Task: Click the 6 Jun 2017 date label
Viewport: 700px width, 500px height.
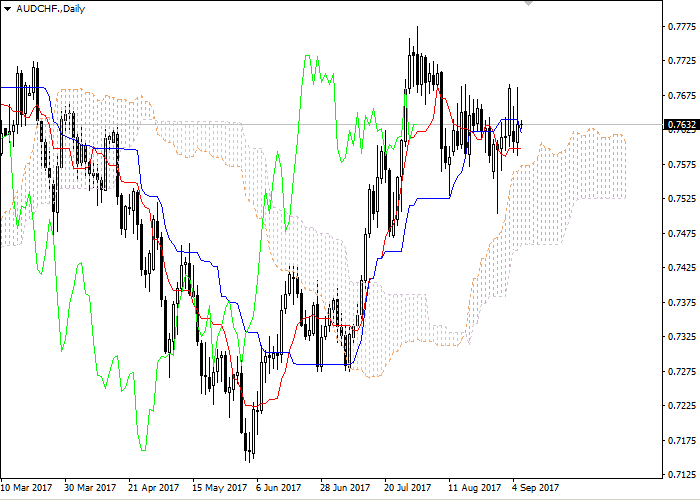Action: coord(279,488)
